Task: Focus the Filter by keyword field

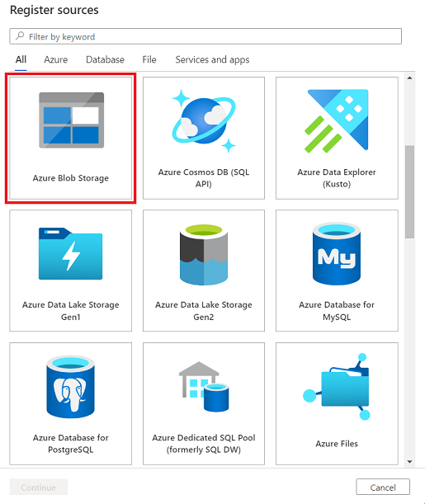Action: click(x=205, y=36)
